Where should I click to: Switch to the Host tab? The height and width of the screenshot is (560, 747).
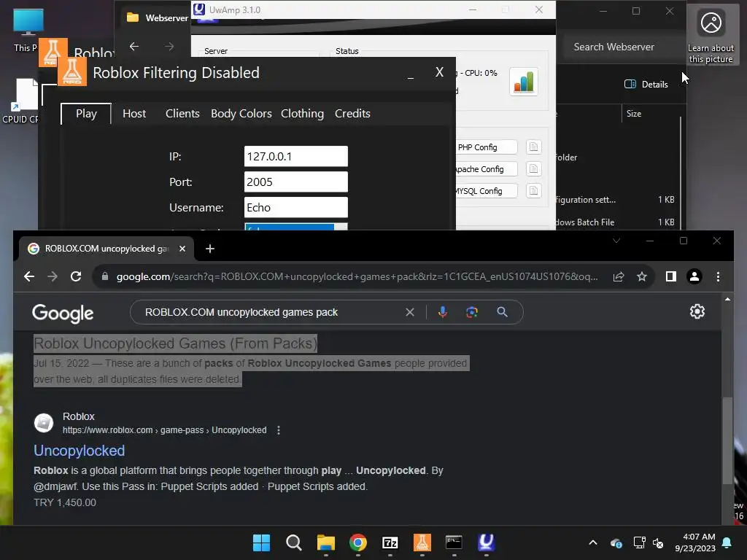[134, 114]
